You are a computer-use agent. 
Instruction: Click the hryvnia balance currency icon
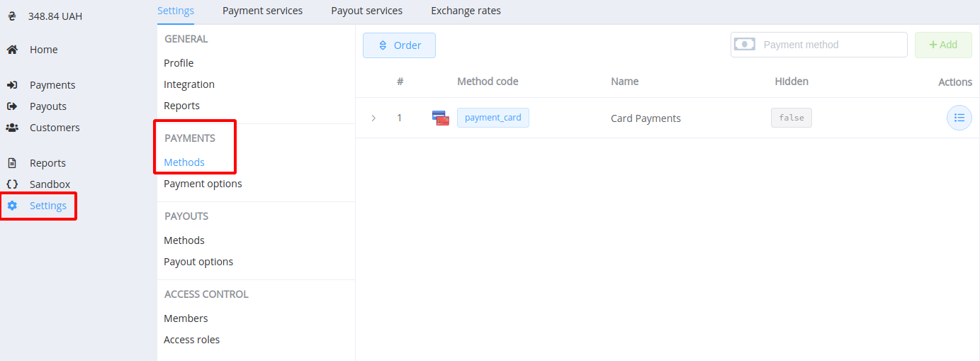(12, 16)
